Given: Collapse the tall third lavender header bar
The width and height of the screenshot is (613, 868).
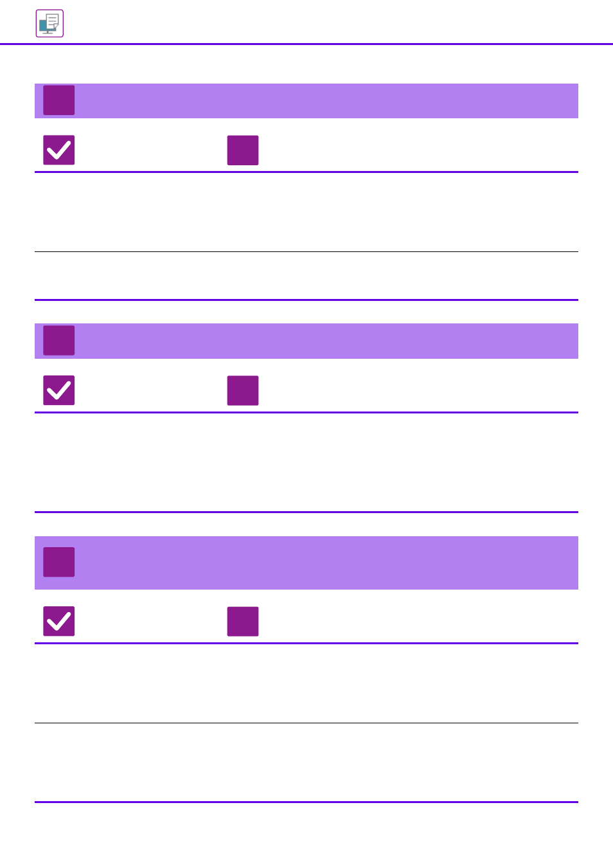Looking at the screenshot, I should [x=306, y=563].
